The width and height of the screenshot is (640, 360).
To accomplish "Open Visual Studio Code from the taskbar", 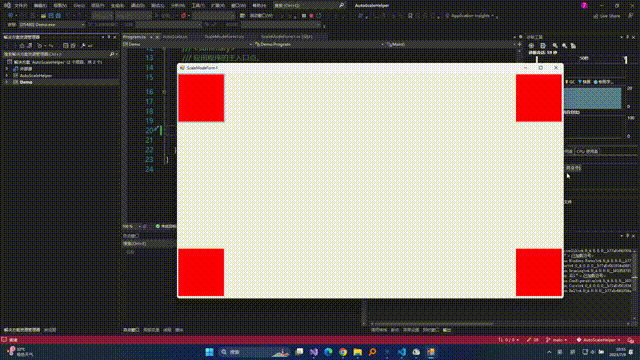I will tap(402, 352).
